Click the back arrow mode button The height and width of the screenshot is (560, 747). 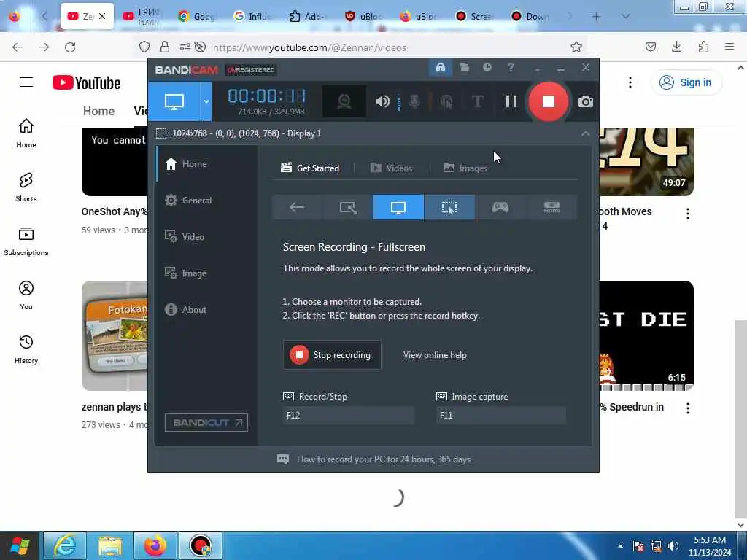point(297,207)
